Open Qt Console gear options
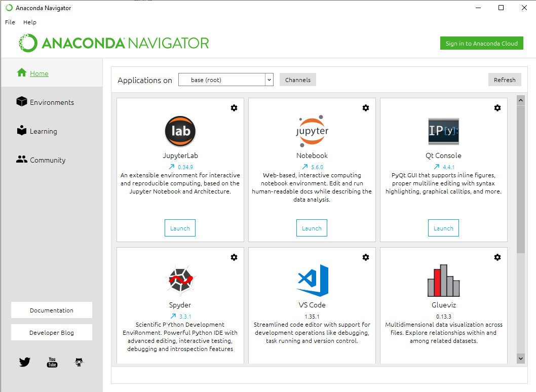The height and width of the screenshot is (392, 536). [x=497, y=108]
